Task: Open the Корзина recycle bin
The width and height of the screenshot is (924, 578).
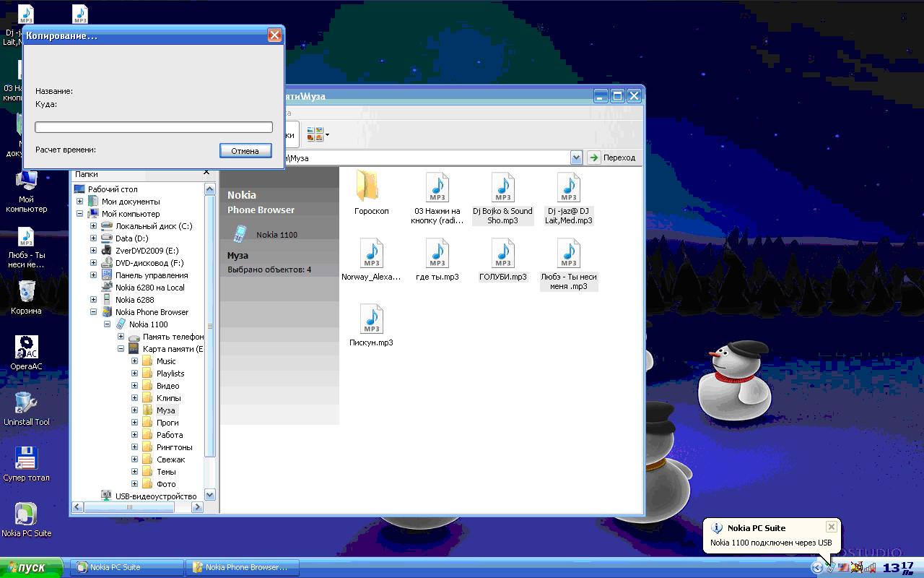Action: point(26,293)
